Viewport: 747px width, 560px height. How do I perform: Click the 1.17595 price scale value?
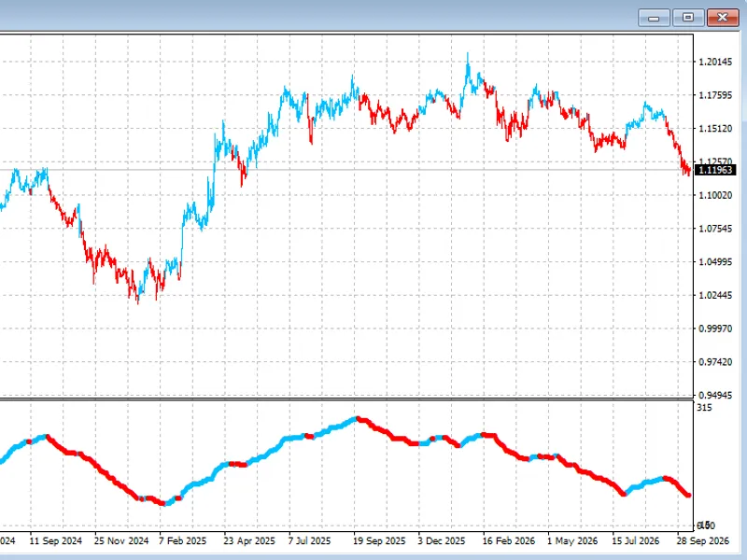(715, 95)
